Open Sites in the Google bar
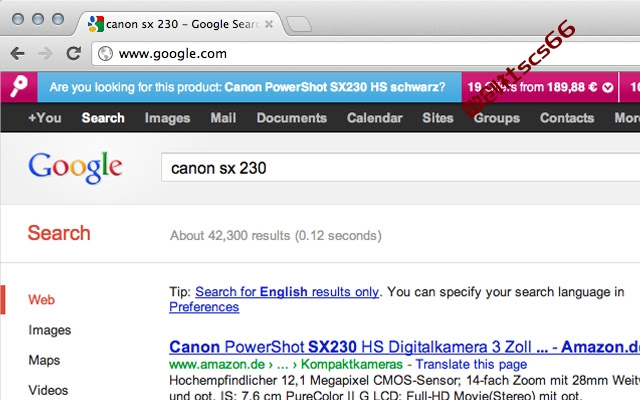Viewport: 640px width, 400px height. tap(438, 118)
